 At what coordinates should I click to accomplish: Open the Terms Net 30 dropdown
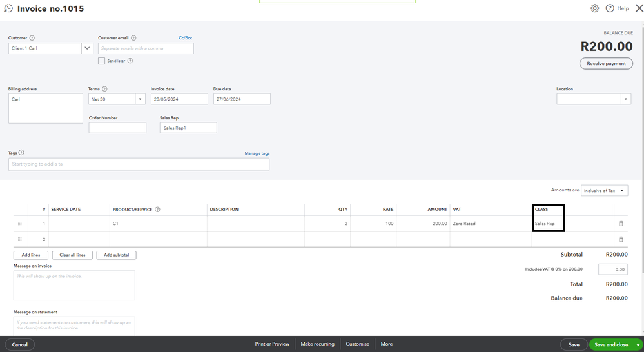(140, 99)
